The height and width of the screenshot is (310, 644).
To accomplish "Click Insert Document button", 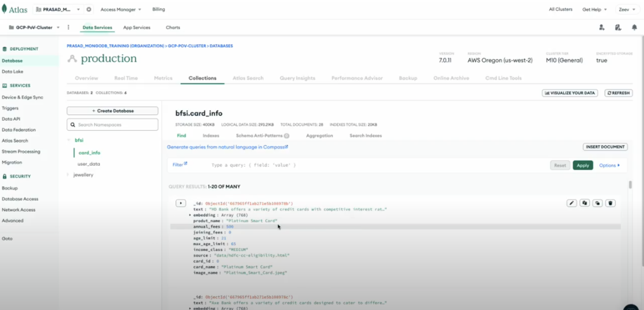I will (605, 147).
